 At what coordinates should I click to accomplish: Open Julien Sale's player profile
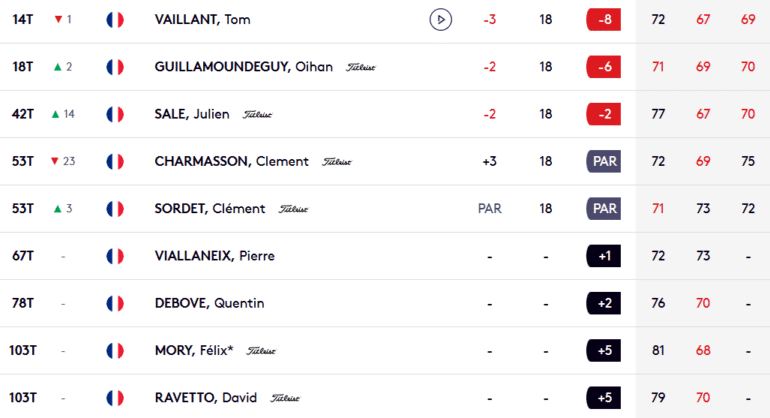click(194, 114)
